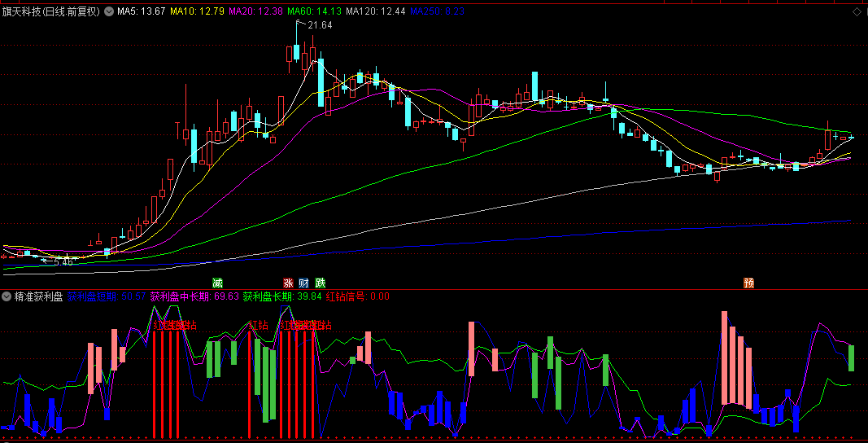Click the orange 预 event marker
This screenshot has width=868, height=443.
click(749, 283)
